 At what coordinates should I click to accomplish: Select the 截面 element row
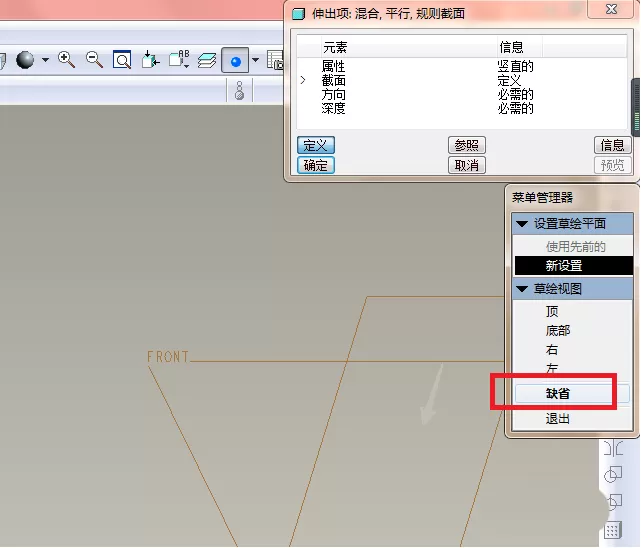pyautogui.click(x=462, y=80)
